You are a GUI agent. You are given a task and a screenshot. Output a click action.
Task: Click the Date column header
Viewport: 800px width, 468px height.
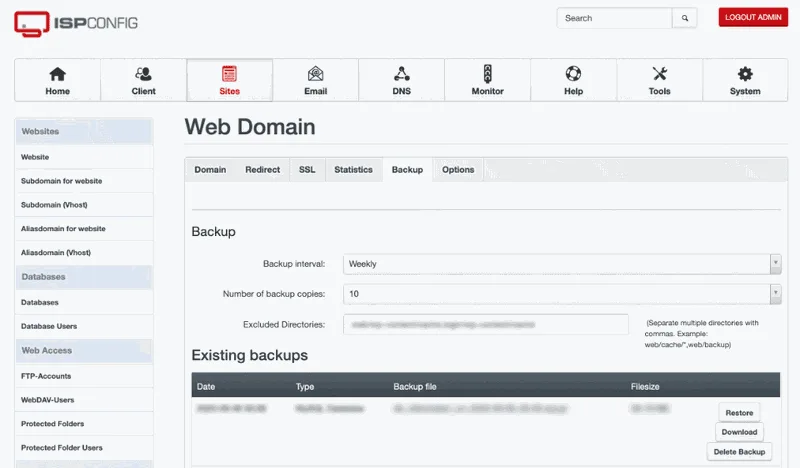point(206,387)
